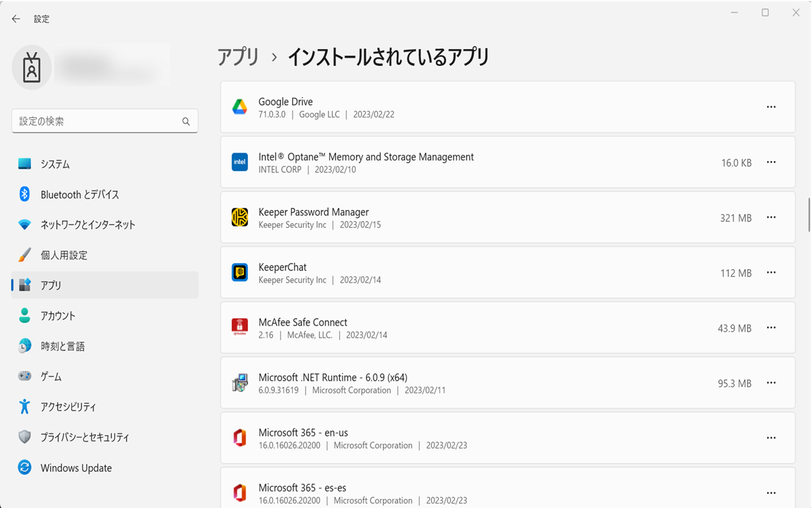Click the McAfee Safe Connect icon

[x=240, y=327]
